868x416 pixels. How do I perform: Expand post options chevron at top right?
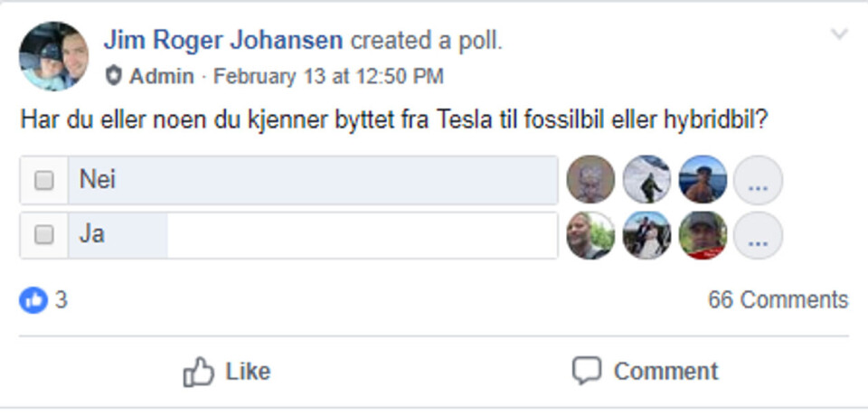839,35
